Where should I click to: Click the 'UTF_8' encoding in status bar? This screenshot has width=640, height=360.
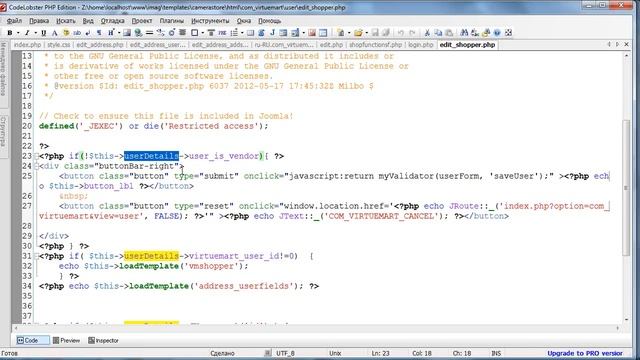[x=285, y=353]
